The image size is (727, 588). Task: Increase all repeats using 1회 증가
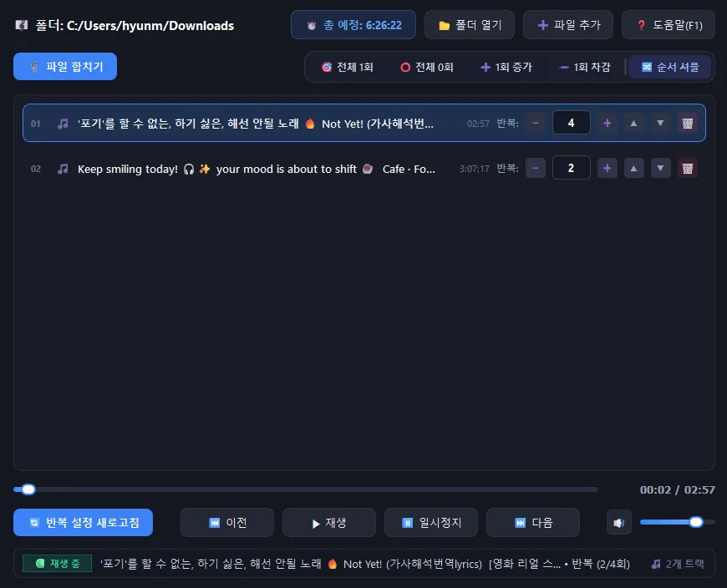pos(506,67)
